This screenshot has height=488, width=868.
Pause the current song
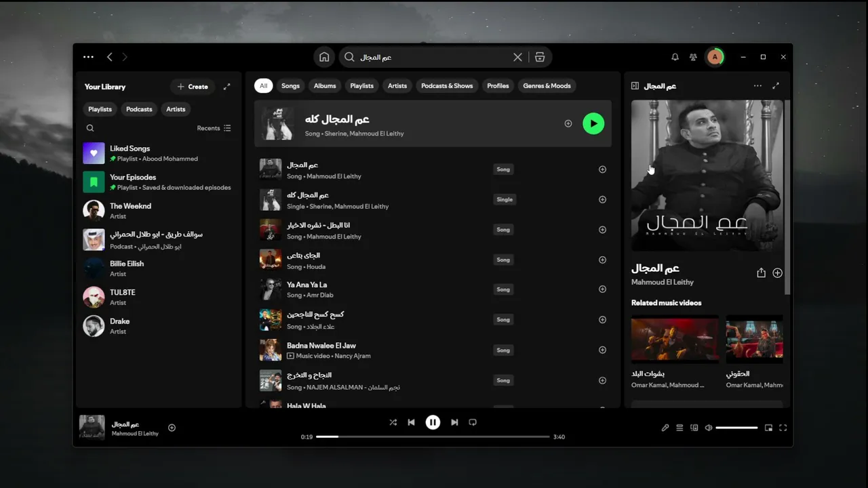[433, 422]
